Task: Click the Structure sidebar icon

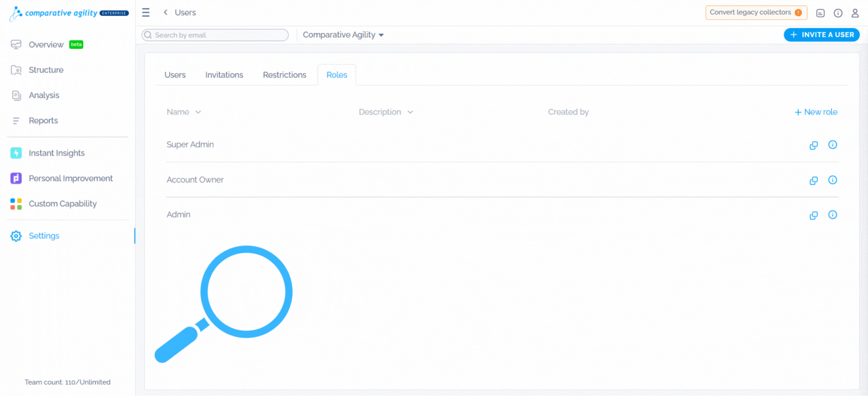Action: [16, 70]
